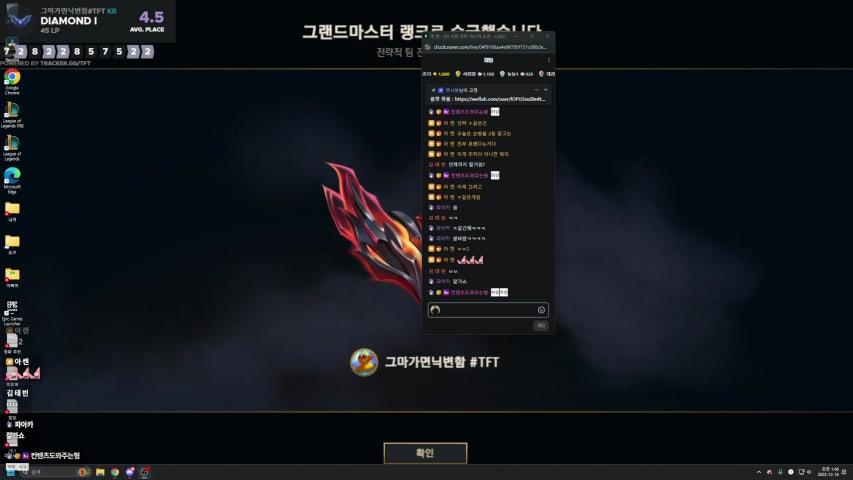
Task: Open the weflab link in pinned notice
Action: pos(499,99)
